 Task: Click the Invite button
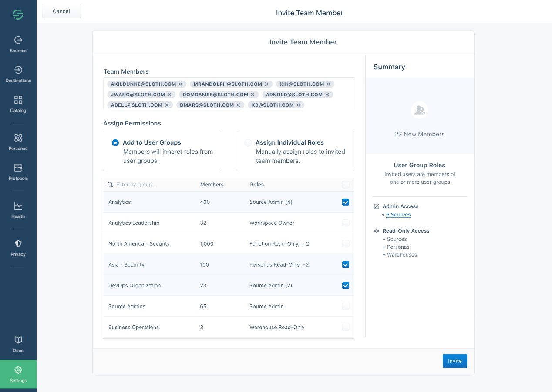tap(455, 361)
